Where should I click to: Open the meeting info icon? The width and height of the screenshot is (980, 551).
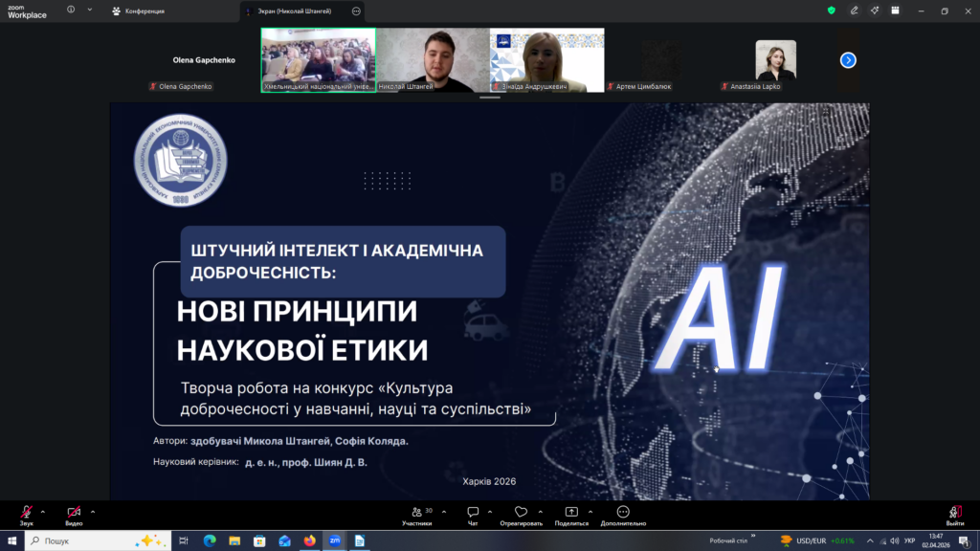pos(71,11)
